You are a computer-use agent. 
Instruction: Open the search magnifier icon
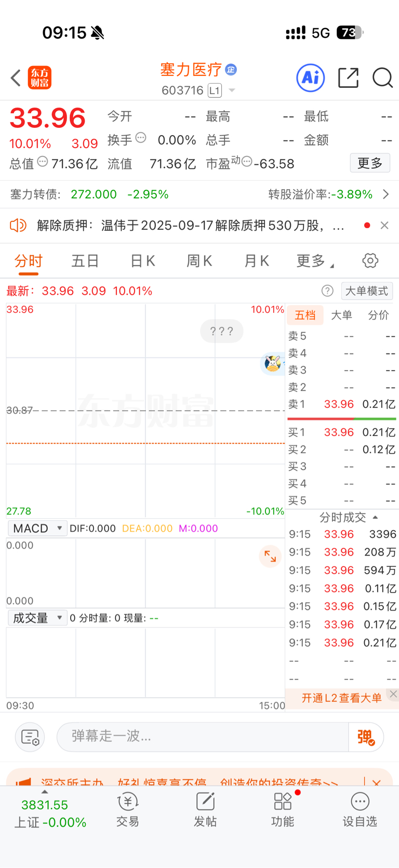coord(382,78)
